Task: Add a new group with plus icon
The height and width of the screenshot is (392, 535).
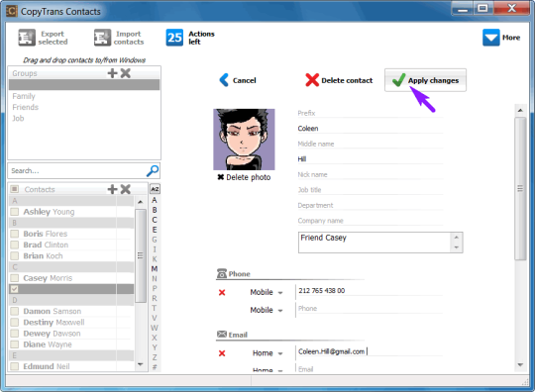Action: point(112,73)
